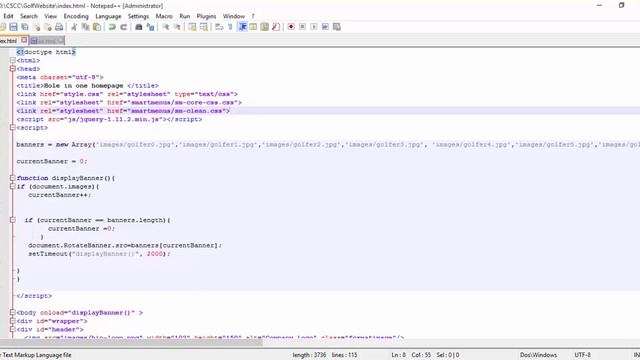640x360 pixels.
Task: Toggle synchronize horizontal scrolling icon
Action: pos(203,27)
